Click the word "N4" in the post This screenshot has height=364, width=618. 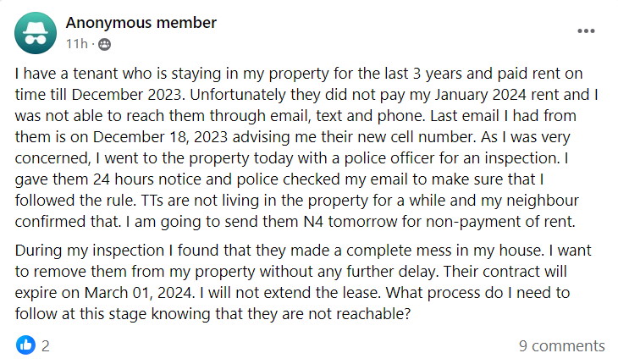(x=313, y=222)
